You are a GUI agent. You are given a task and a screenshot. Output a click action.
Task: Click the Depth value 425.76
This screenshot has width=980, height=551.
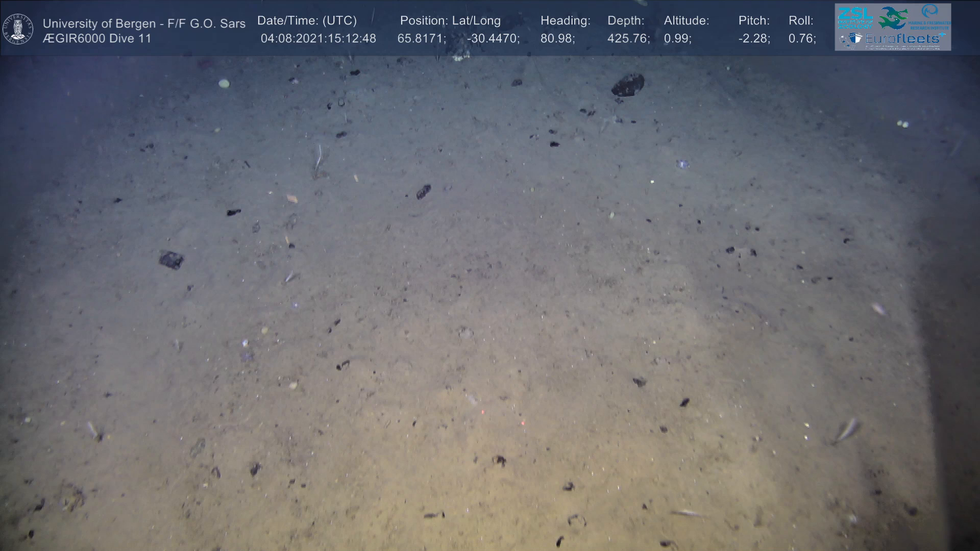[627, 39]
